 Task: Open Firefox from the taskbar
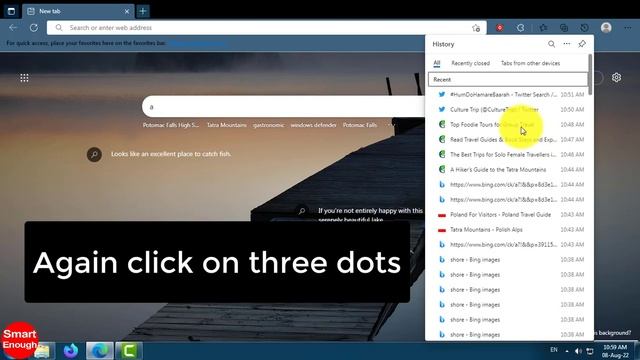[71, 351]
